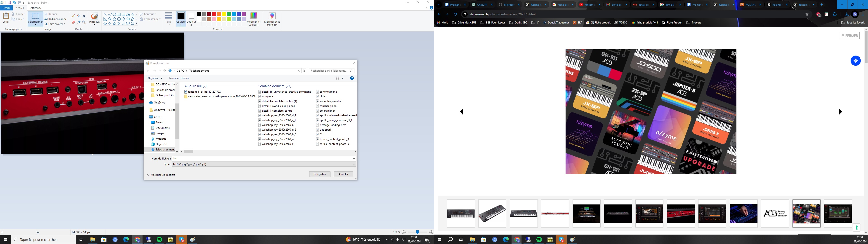Click Enregistrer button in Save dialog
868x244 pixels.
point(320,174)
